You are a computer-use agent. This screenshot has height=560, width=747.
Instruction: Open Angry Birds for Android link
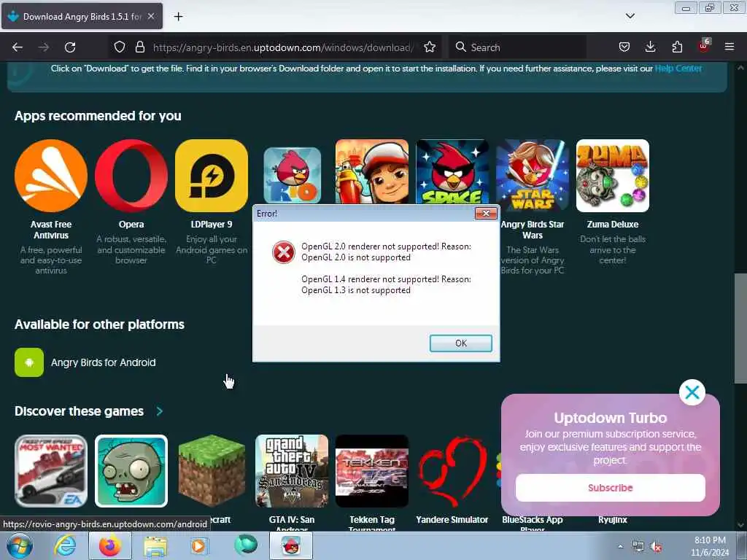(x=104, y=362)
